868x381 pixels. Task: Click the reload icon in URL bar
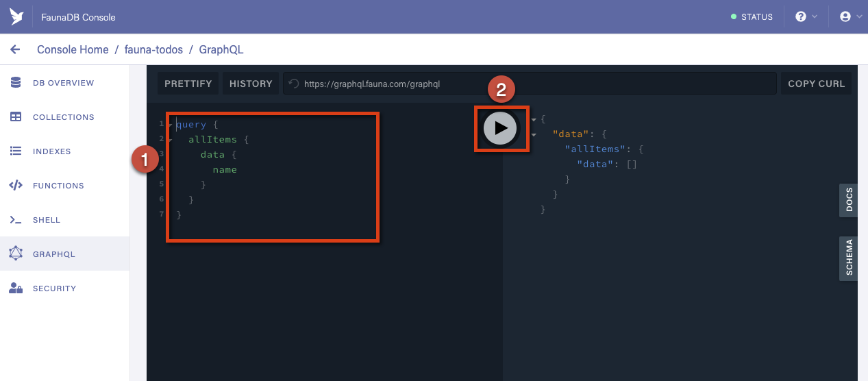[x=293, y=84]
